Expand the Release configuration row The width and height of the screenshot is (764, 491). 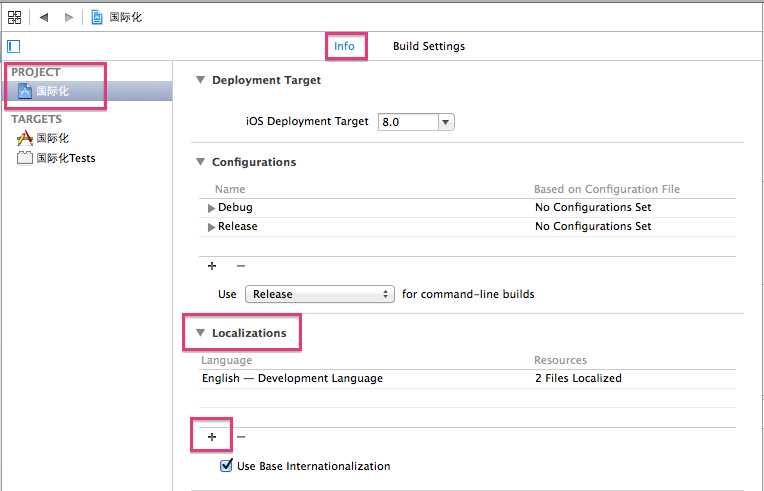(211, 227)
